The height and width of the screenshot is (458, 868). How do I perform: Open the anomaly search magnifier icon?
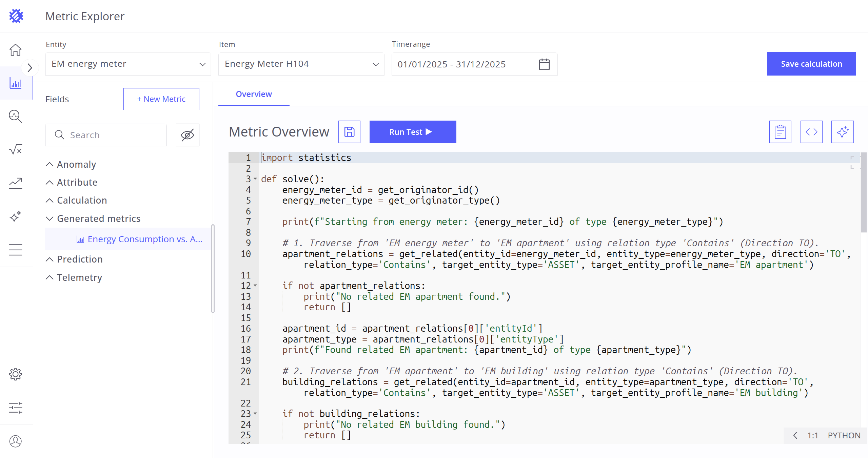(x=16, y=116)
